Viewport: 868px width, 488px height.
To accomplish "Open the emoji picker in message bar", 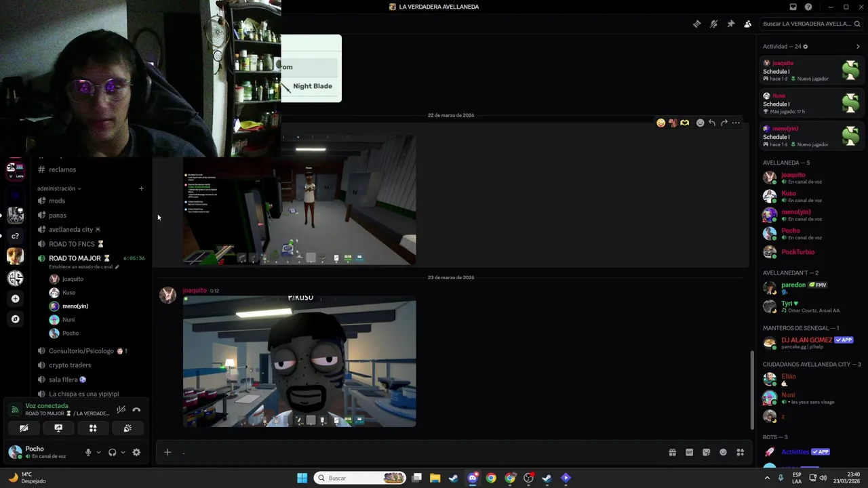I will tap(723, 452).
